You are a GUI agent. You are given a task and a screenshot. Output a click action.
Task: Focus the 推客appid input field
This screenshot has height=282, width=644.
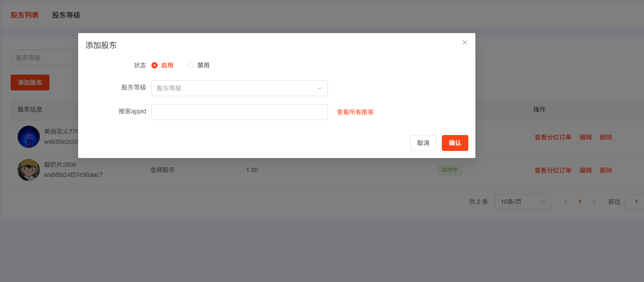239,112
